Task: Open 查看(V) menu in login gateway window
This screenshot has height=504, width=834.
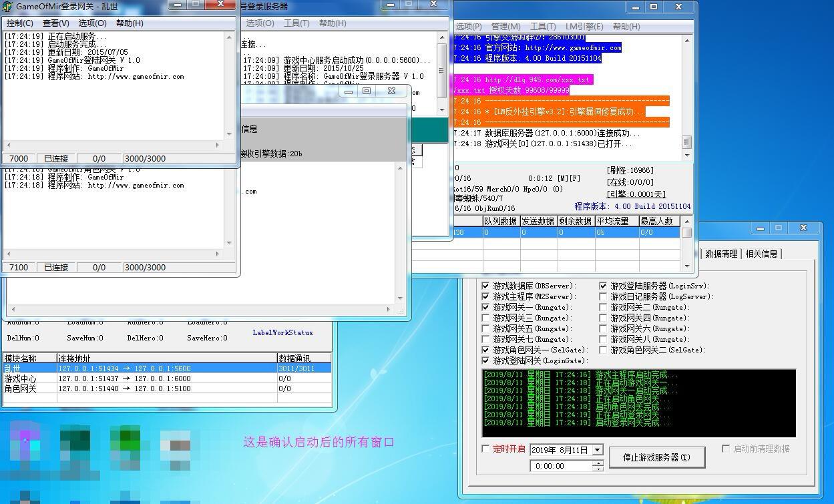Action: [x=55, y=23]
